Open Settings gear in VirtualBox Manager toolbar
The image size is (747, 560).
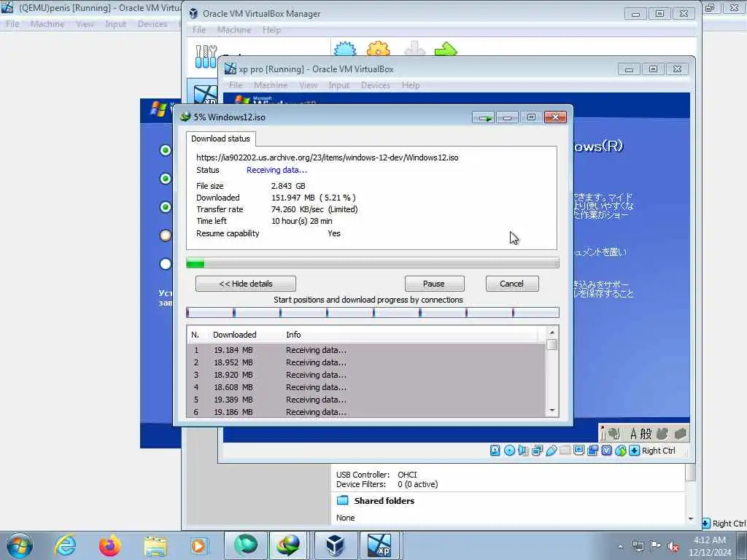point(379,49)
